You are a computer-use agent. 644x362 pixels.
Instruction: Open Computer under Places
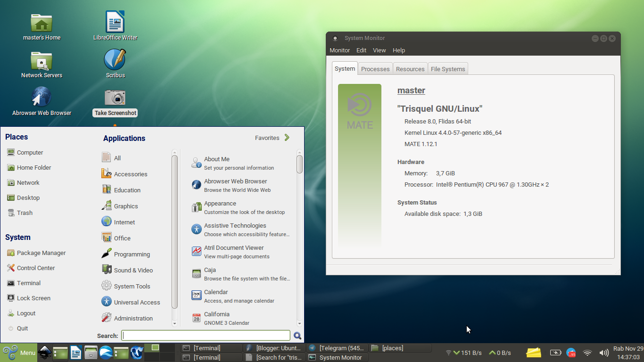(25, 152)
